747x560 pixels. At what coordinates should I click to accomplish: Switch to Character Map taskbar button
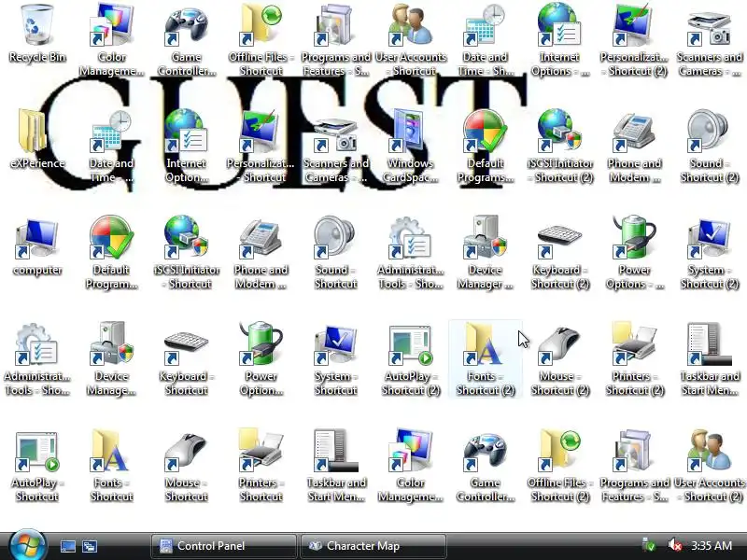click(x=373, y=546)
